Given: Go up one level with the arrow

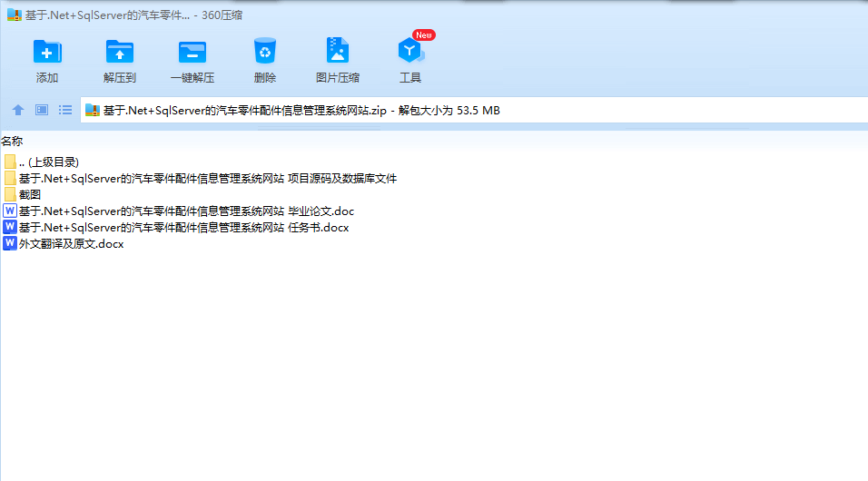Looking at the screenshot, I should [x=18, y=110].
